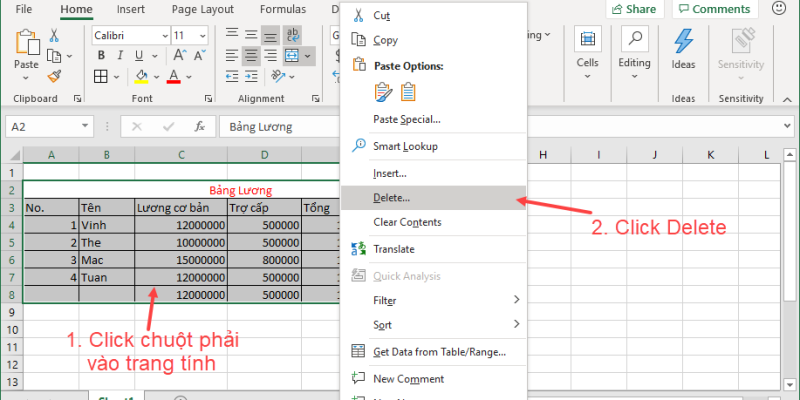Apply the red Font Color swatch
The height and width of the screenshot is (400, 800).
tap(174, 77)
